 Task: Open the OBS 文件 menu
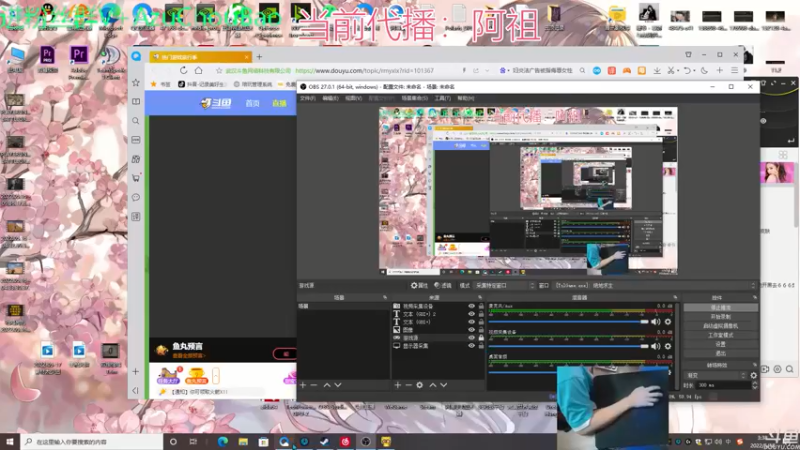(x=308, y=98)
